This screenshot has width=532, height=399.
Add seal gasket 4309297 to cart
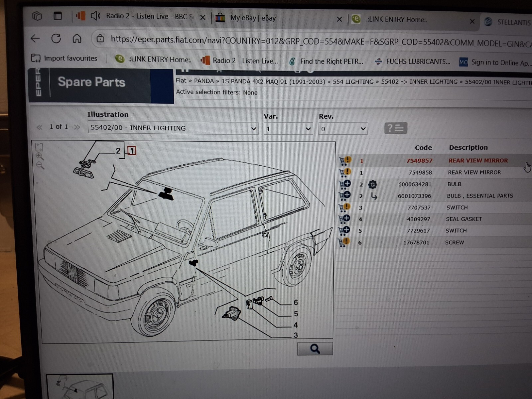point(344,219)
